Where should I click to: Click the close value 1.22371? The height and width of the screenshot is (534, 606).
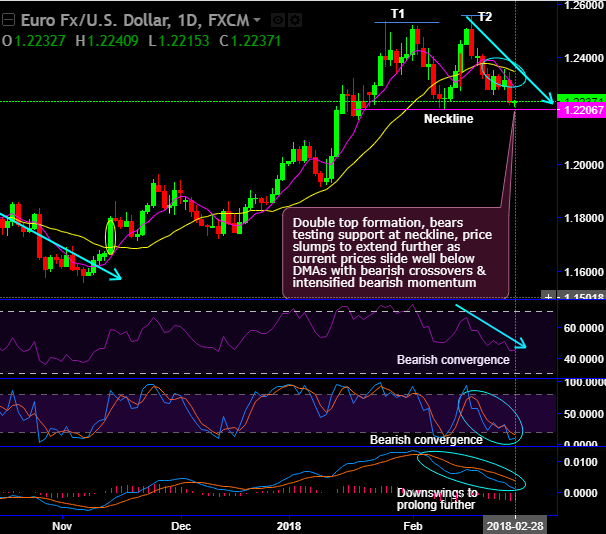[x=256, y=41]
